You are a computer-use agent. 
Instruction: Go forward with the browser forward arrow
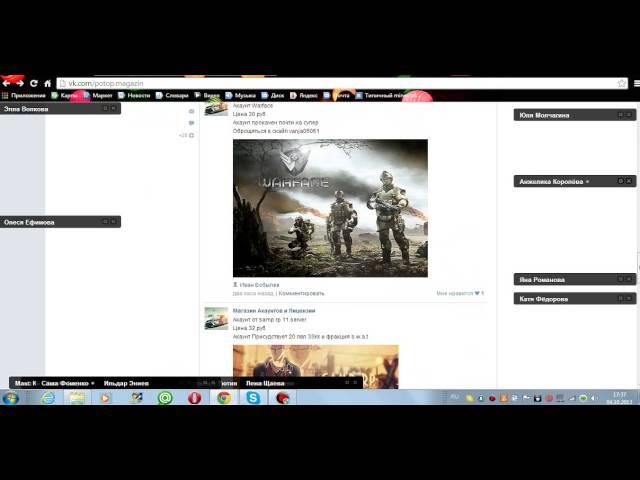pos(20,84)
